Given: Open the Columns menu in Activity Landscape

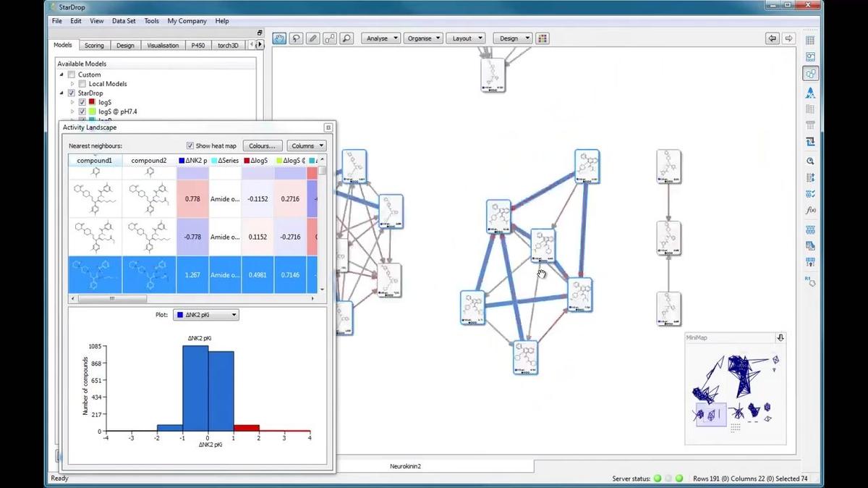Looking at the screenshot, I should 305,145.
